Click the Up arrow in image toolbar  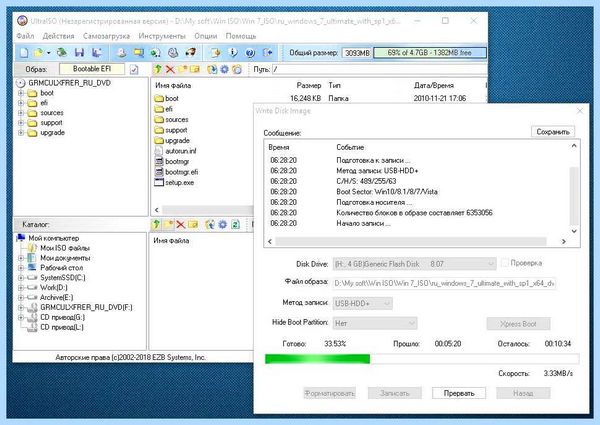[158, 69]
